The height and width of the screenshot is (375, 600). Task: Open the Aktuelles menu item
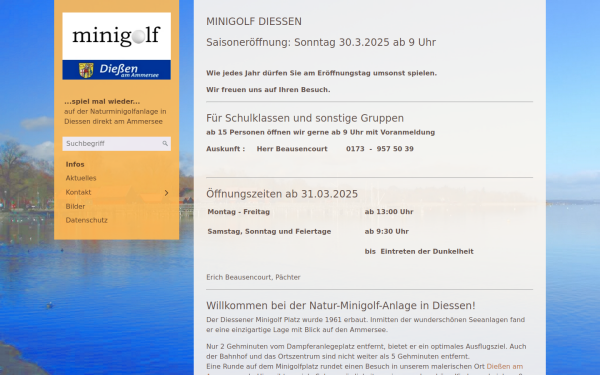[81, 178]
